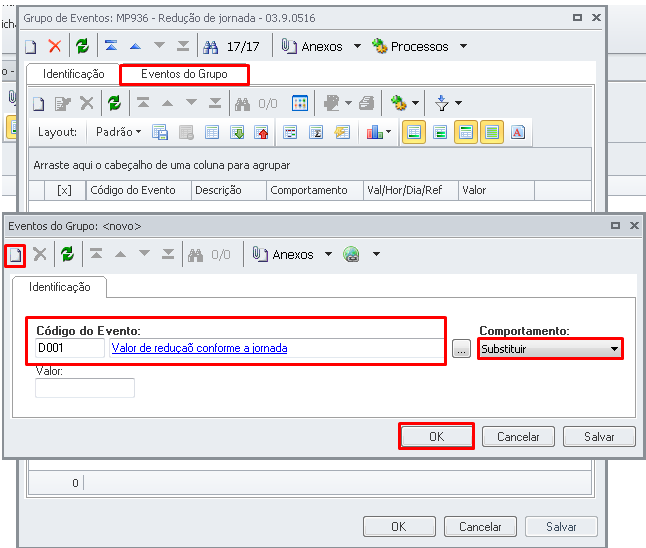Click the table icon with red and green rows

(x=290, y=133)
